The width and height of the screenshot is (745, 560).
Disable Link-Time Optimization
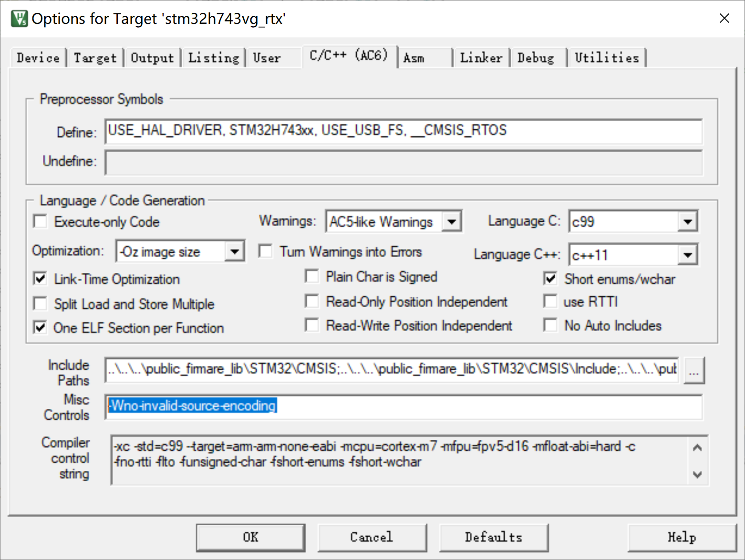(40, 279)
